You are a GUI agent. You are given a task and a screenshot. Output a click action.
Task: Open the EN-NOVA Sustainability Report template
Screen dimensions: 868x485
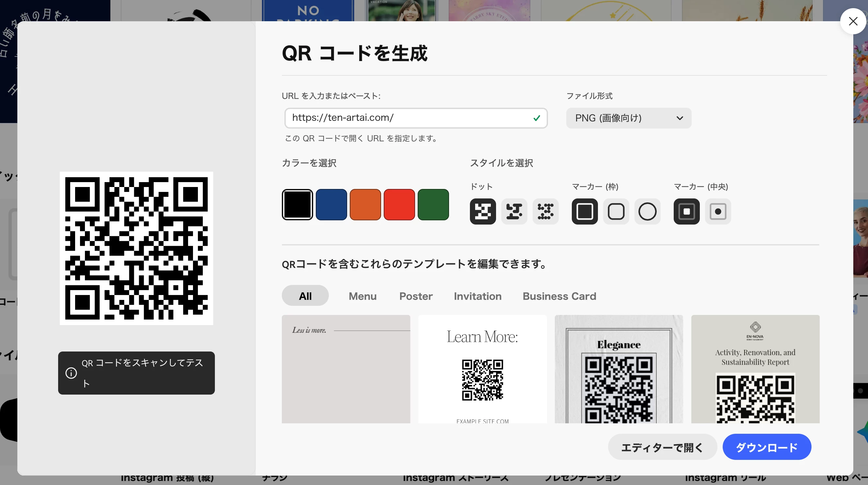(755, 369)
